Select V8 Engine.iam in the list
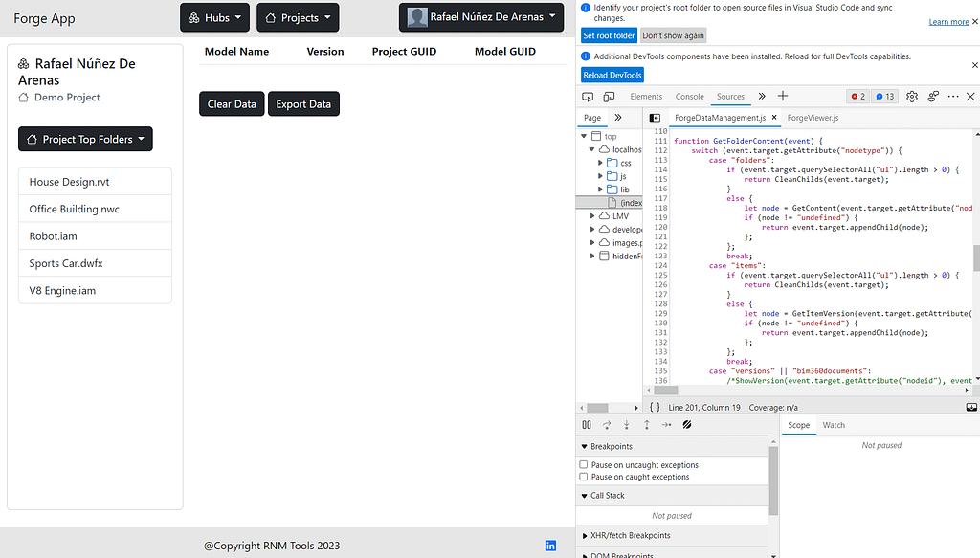 click(x=95, y=290)
